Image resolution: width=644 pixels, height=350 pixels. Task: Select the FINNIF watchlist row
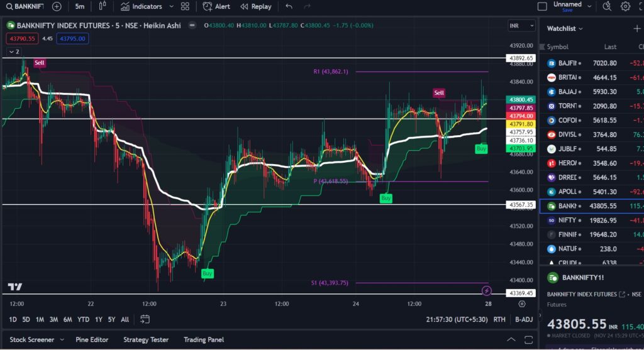(591, 235)
